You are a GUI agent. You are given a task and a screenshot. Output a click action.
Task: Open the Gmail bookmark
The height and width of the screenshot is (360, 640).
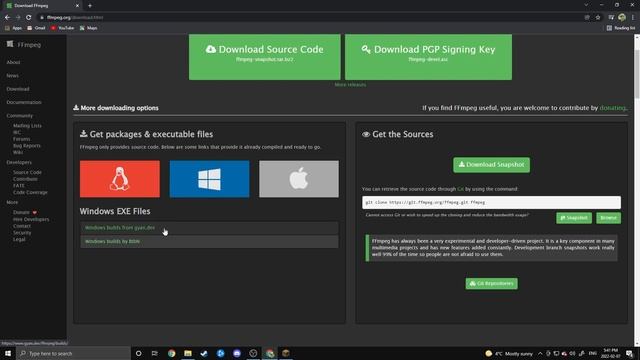(36, 28)
